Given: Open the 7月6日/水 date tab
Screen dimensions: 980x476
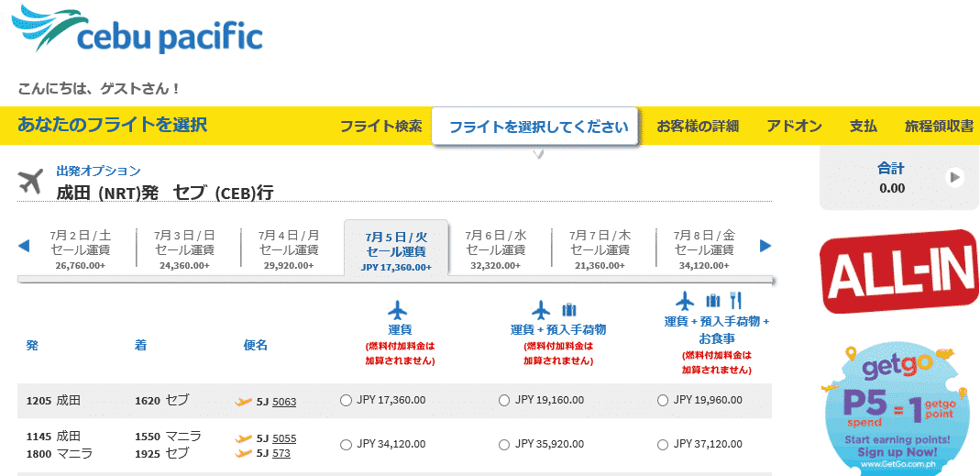Looking at the screenshot, I should (496, 250).
